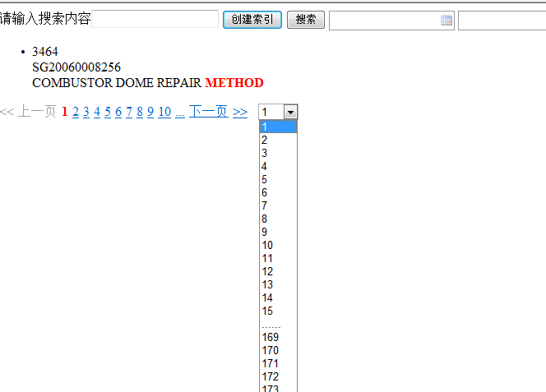Click the current page number 1 in red
This screenshot has width=546, height=392.
pyautogui.click(x=64, y=112)
